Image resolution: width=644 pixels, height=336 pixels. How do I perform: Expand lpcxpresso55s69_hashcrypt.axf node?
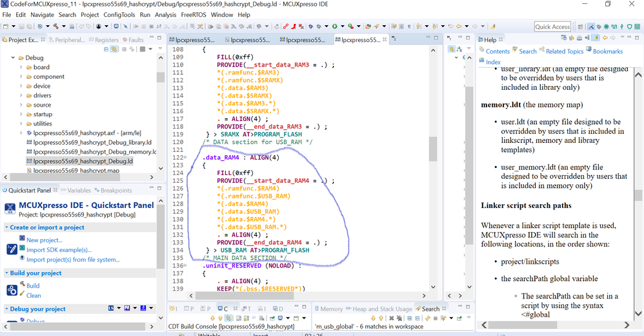tap(21, 133)
